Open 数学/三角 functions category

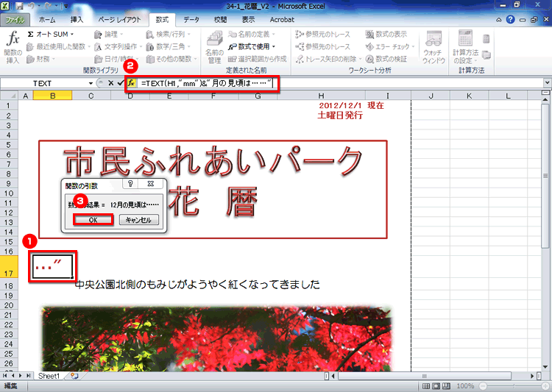(x=168, y=46)
